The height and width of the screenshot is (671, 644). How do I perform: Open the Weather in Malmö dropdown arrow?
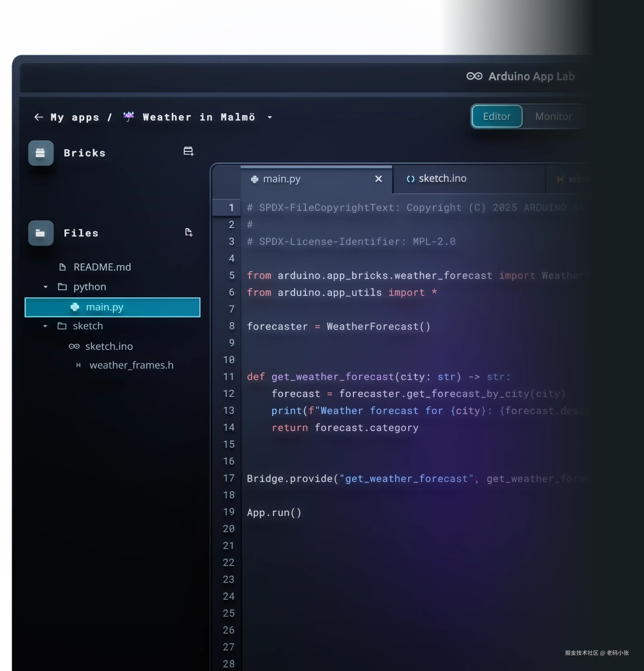pos(270,117)
